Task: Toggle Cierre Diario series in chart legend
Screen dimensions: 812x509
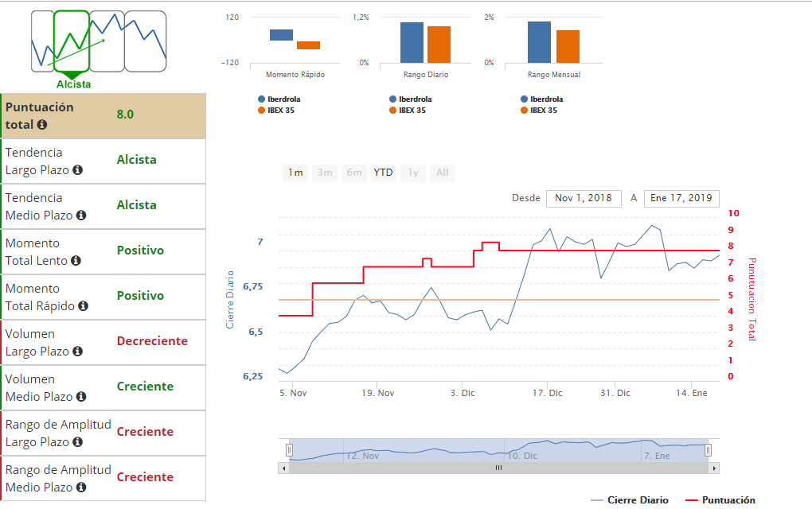Action: (x=629, y=500)
